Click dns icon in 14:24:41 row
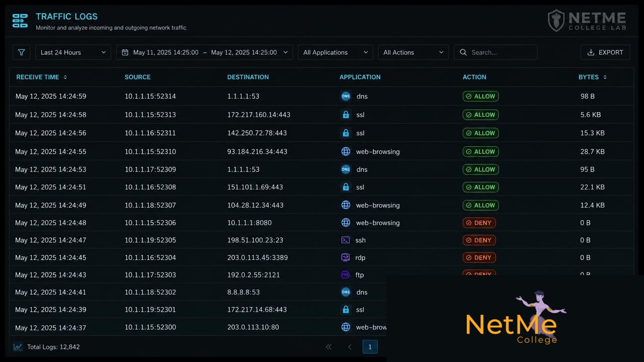The width and height of the screenshot is (644, 362). (x=346, y=292)
